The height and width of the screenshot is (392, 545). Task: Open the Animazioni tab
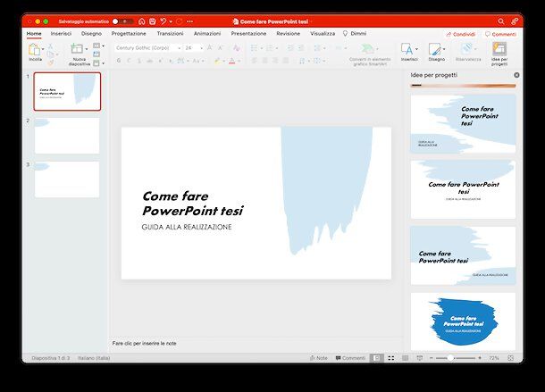point(207,34)
